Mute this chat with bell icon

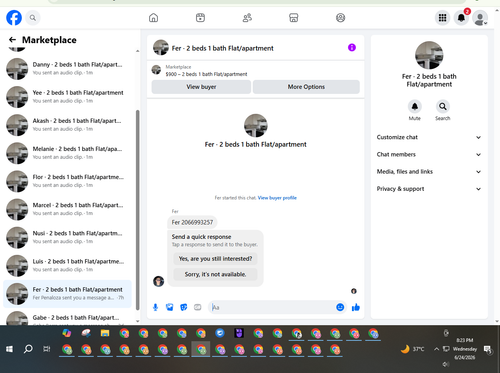coord(415,107)
